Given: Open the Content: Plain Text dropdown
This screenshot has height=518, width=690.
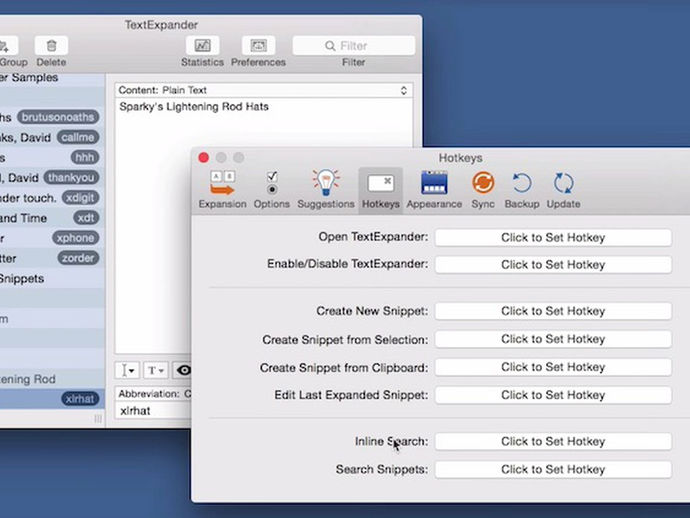Looking at the screenshot, I should 264,90.
